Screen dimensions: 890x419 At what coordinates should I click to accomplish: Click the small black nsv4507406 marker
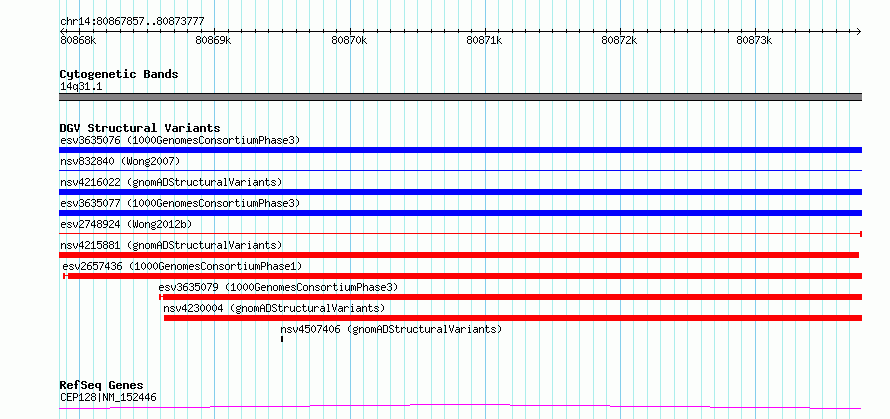point(282,339)
